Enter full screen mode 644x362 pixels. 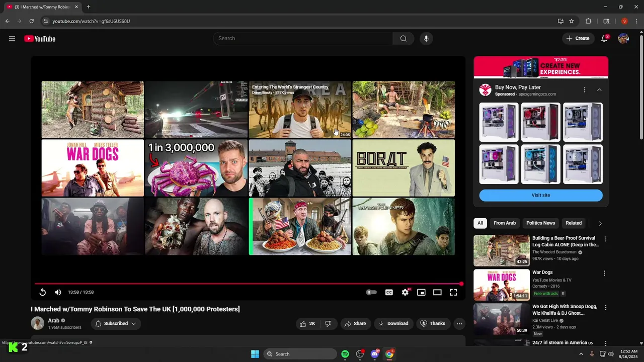tap(453, 292)
